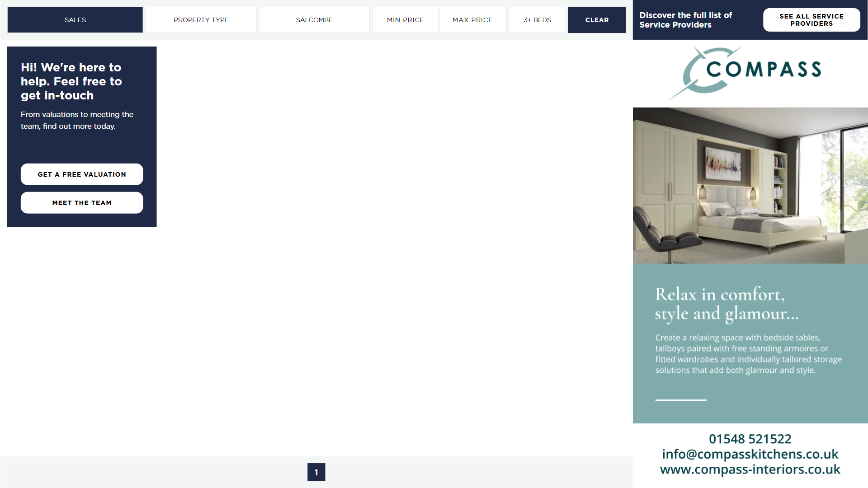The width and height of the screenshot is (868, 488).
Task: Click the info@compasskitchens.co.uk email address
Action: tap(750, 454)
